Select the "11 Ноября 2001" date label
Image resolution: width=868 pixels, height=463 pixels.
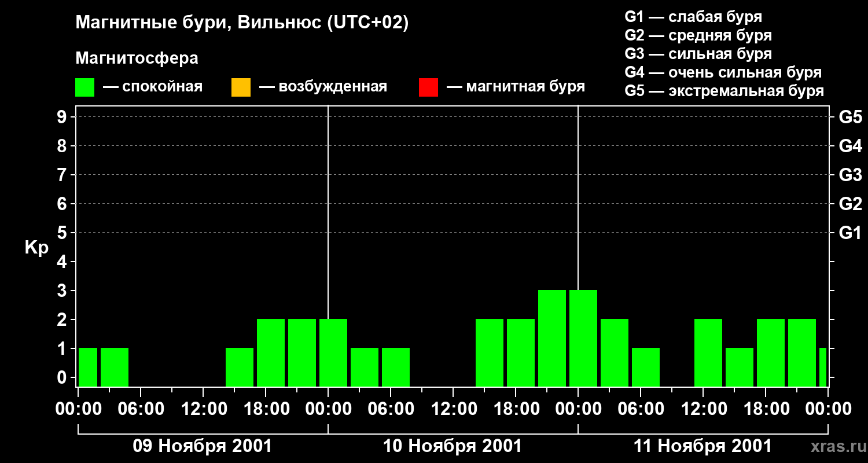pyautogui.click(x=703, y=446)
